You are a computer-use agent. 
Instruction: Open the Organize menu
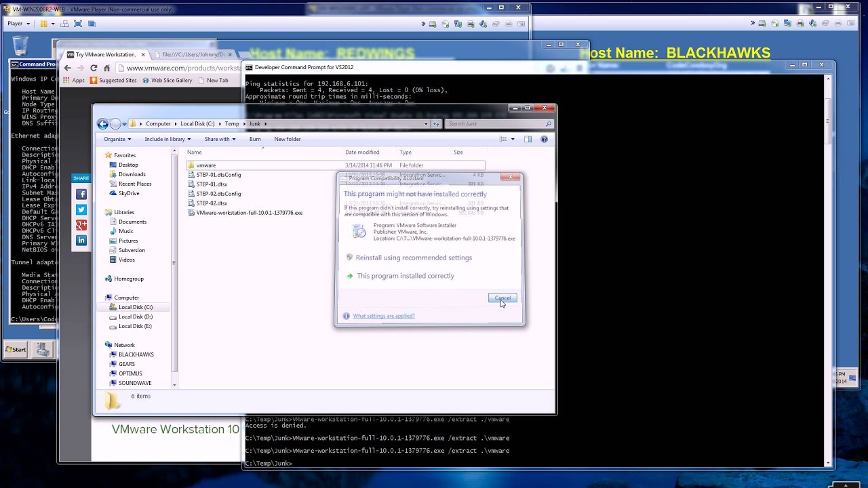coord(117,139)
